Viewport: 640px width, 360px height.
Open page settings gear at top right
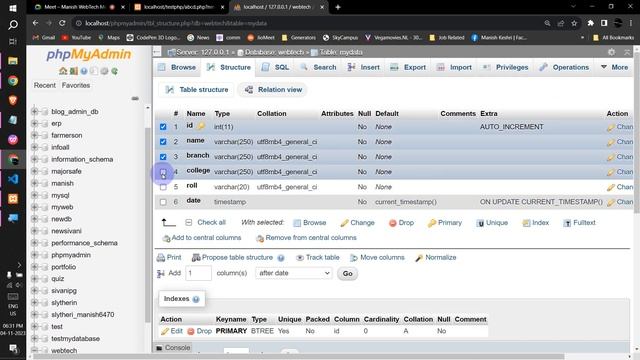click(611, 52)
